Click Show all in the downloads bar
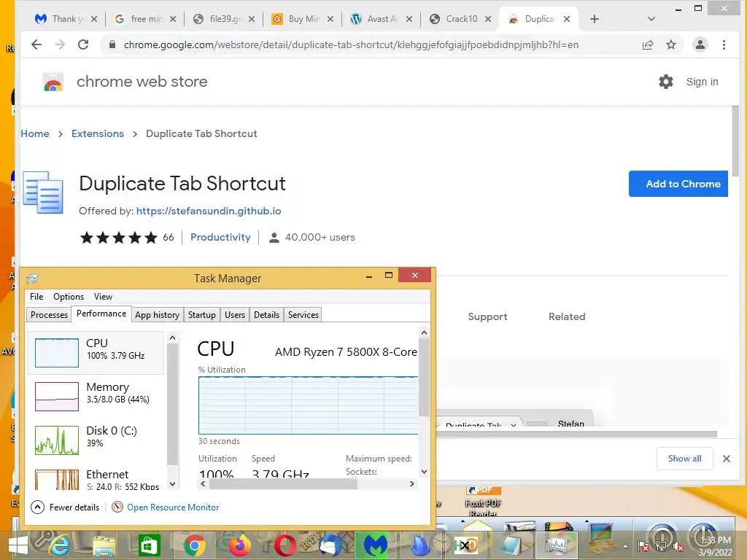 pos(684,459)
